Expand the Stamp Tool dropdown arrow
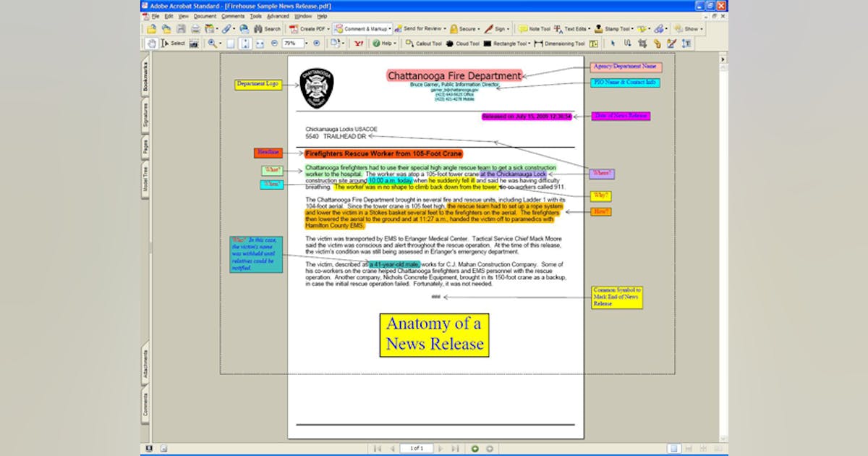Viewport: 868px width, 456px height. point(632,30)
